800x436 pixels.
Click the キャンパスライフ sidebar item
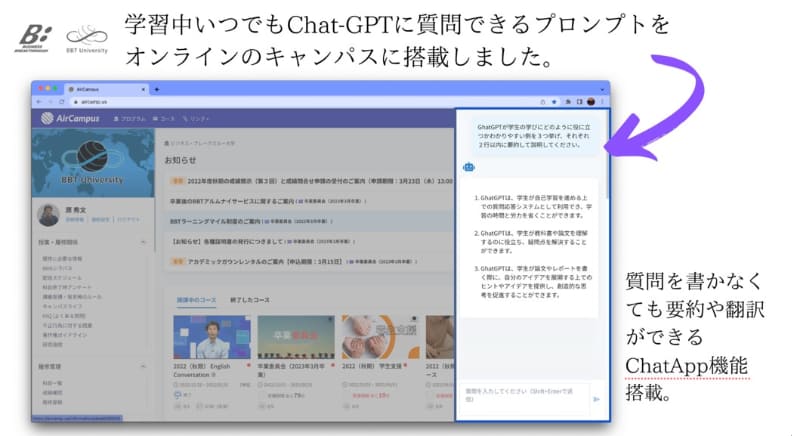62,306
